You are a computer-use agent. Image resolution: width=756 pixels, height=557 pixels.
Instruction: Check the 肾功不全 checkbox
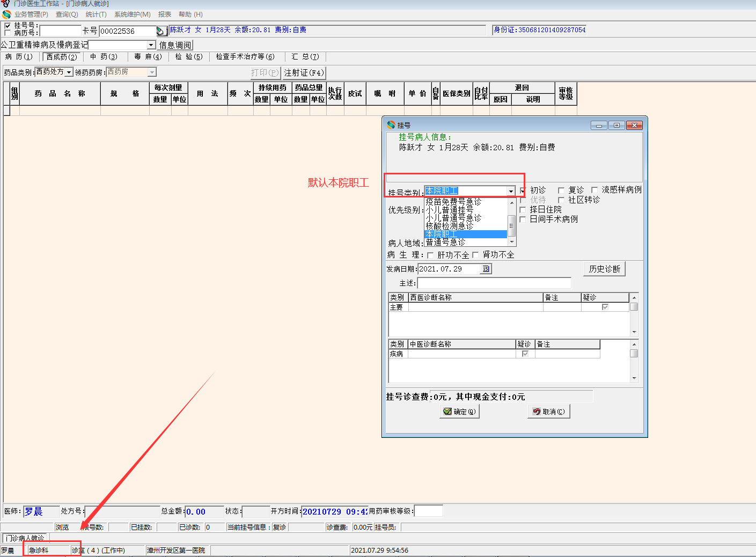click(x=475, y=255)
